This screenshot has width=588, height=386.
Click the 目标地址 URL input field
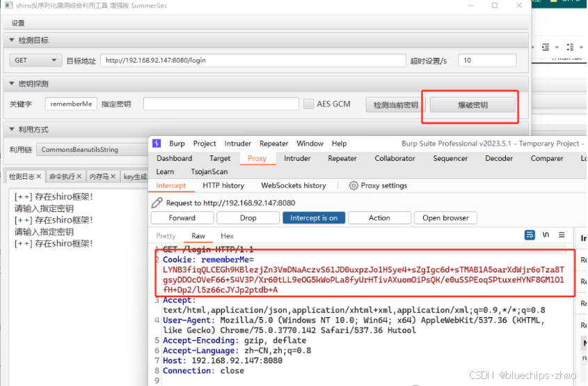[x=253, y=60]
